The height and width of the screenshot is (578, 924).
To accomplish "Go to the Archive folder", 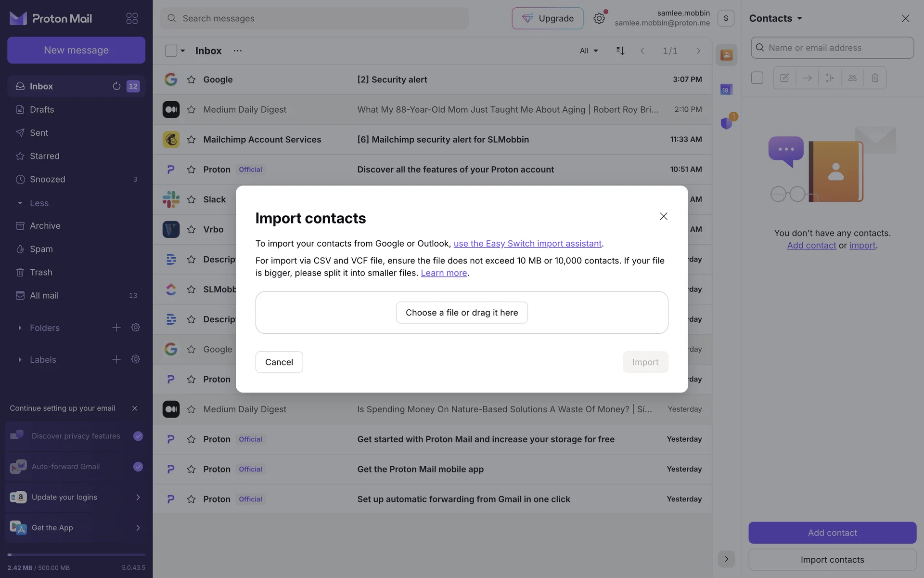I will tap(45, 226).
